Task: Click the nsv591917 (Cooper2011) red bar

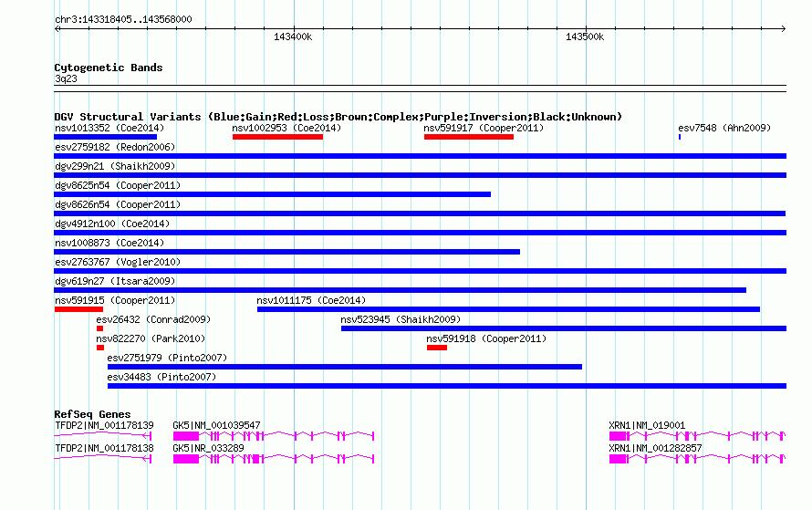Action: (x=469, y=137)
